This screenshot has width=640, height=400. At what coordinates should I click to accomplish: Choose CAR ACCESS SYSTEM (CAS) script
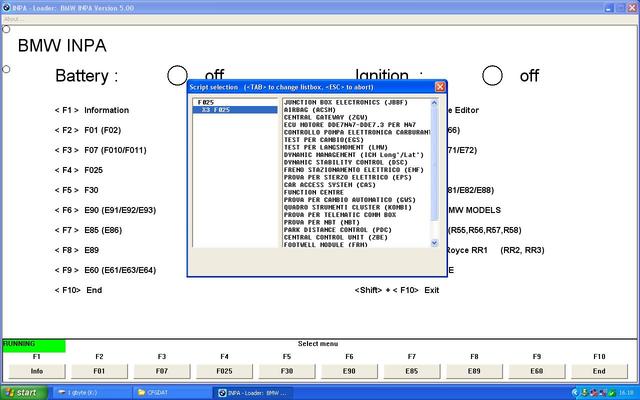coord(330,184)
